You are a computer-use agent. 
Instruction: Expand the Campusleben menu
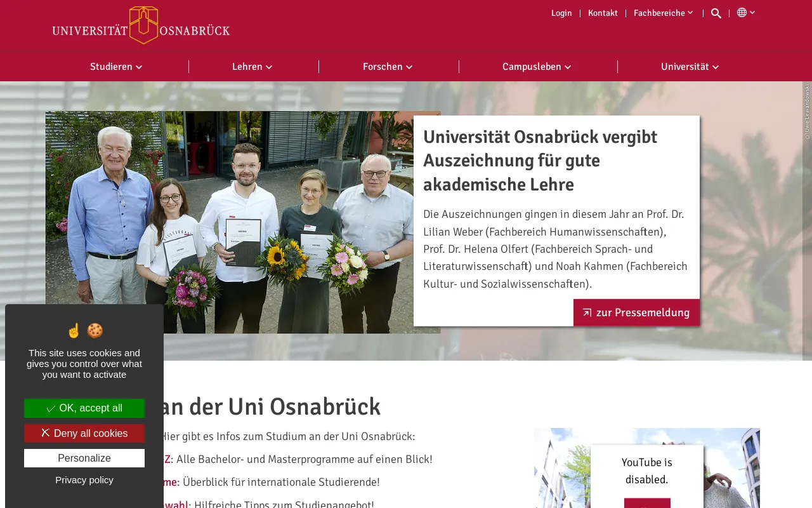[x=537, y=67]
